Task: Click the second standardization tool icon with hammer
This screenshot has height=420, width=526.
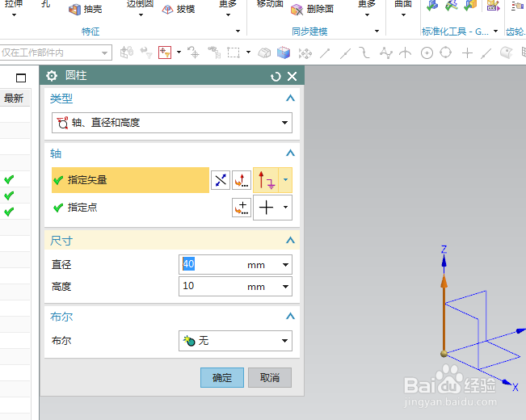Action: 451,6
